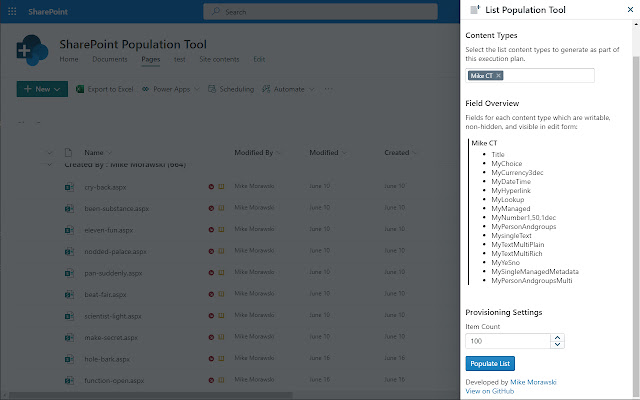Open the Modified column dropdown
The image size is (640, 400).
click(x=344, y=153)
